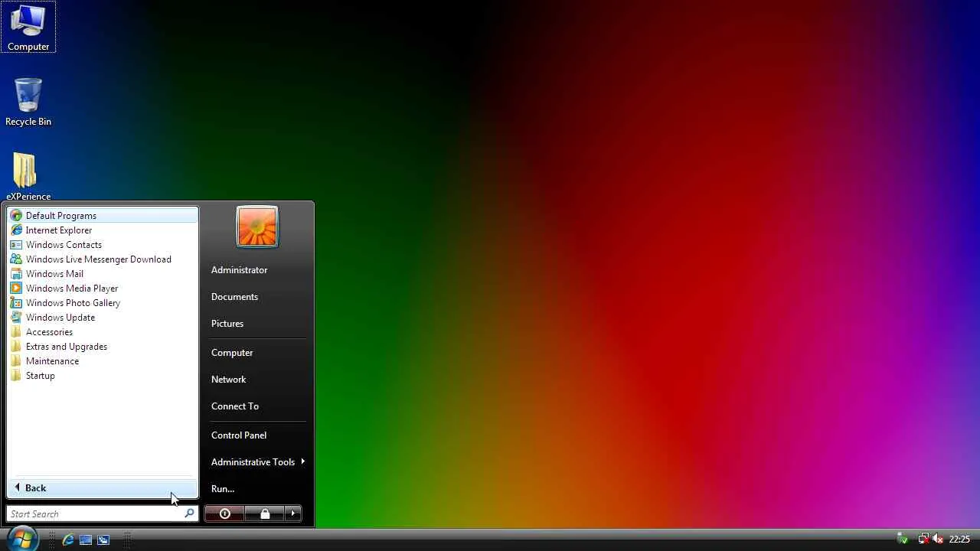Viewport: 980px width, 551px height.
Task: Expand the Startup folder
Action: [x=103, y=376]
